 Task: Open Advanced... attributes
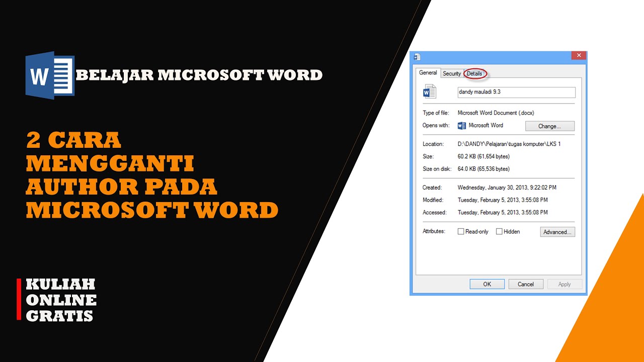pos(557,232)
